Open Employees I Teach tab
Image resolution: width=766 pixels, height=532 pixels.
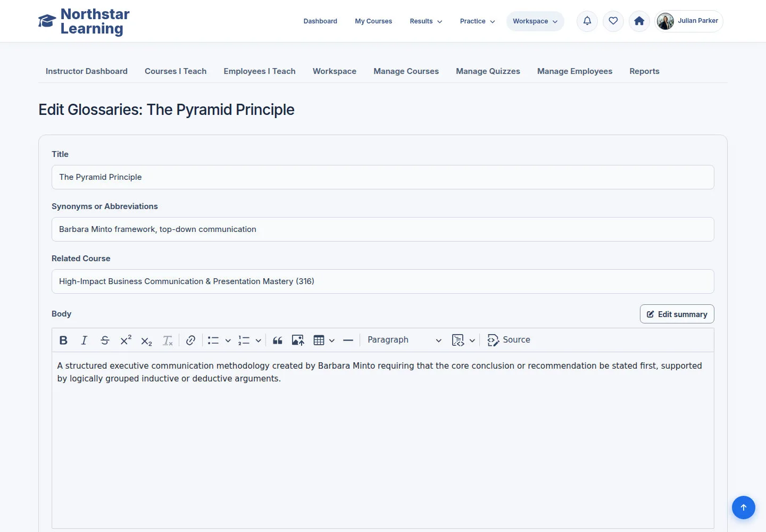(x=260, y=71)
